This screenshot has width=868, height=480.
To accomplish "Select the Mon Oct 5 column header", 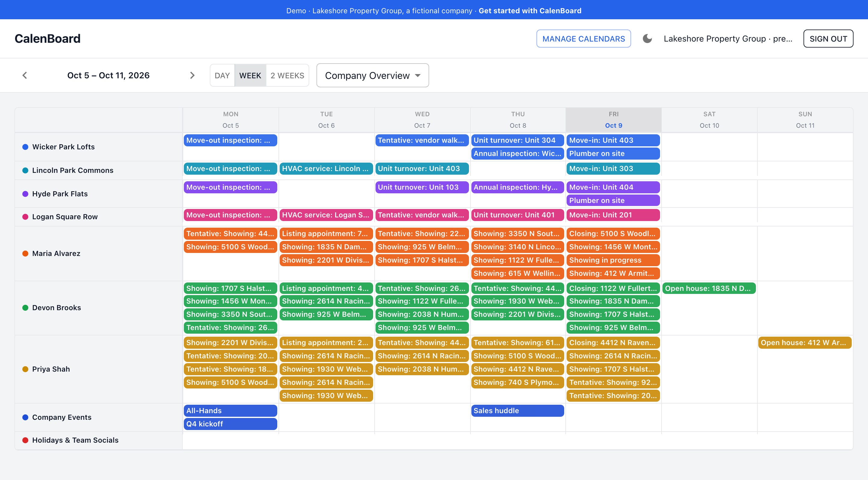I will pyautogui.click(x=231, y=120).
